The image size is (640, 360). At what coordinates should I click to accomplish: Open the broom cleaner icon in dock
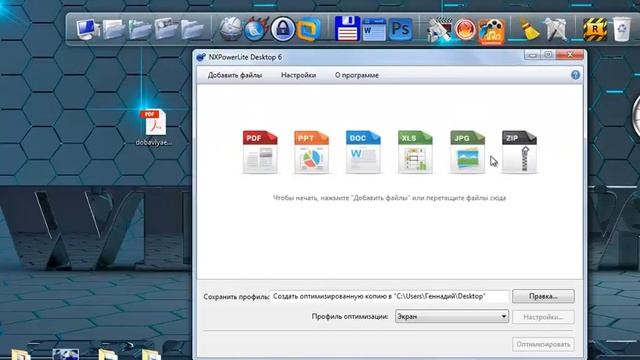(x=529, y=29)
